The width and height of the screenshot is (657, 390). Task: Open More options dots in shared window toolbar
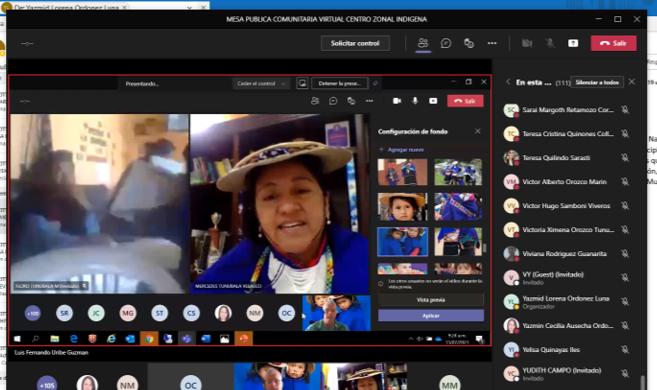[369, 101]
